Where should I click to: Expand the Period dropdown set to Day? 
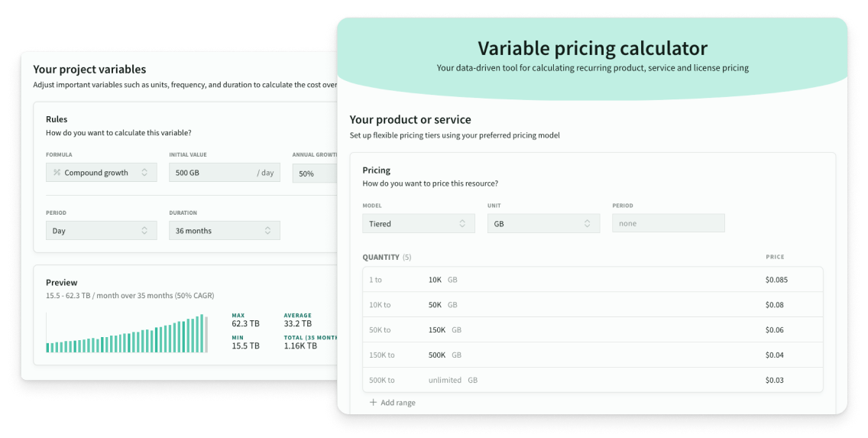(x=102, y=230)
